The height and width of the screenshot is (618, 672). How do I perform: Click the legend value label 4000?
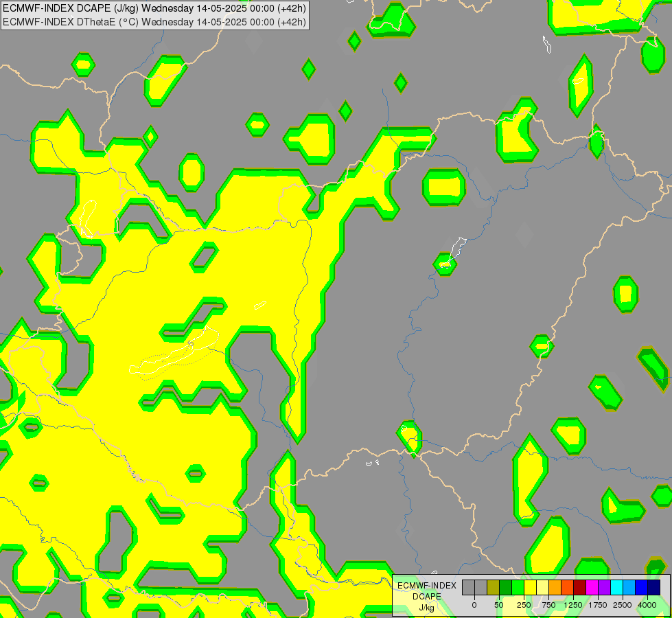point(647,605)
